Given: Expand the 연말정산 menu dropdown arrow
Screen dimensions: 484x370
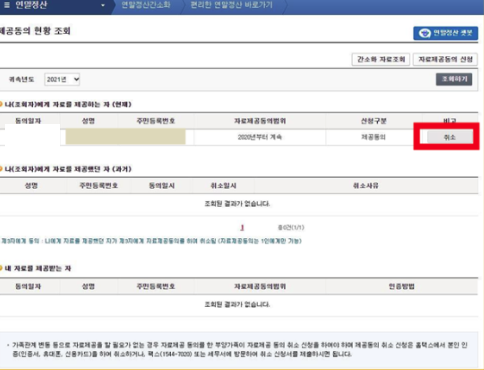Looking at the screenshot, I should [x=103, y=5].
